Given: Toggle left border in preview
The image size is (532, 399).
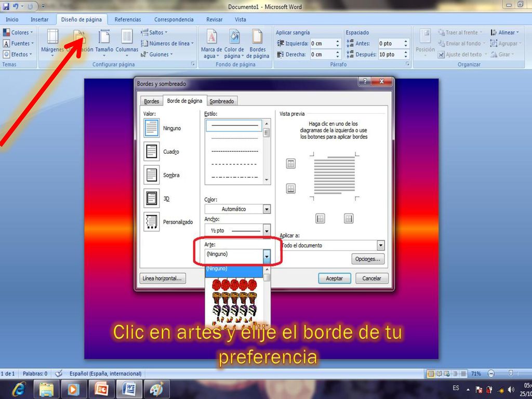Looking at the screenshot, I should click(x=320, y=219).
